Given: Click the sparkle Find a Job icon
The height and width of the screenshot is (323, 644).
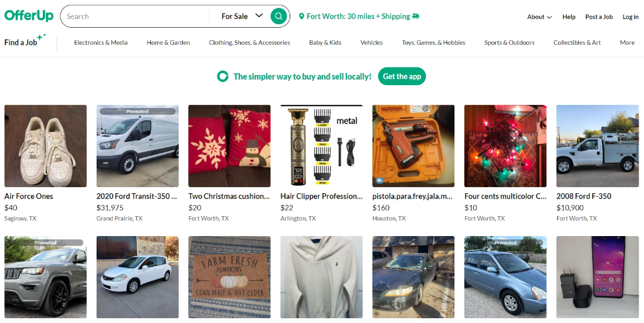Looking at the screenshot, I should click(41, 37).
